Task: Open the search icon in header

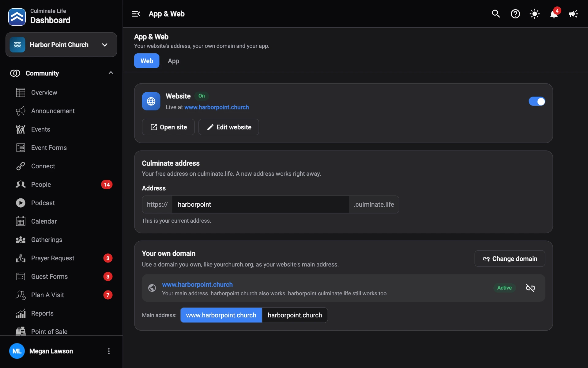Action: tap(496, 14)
